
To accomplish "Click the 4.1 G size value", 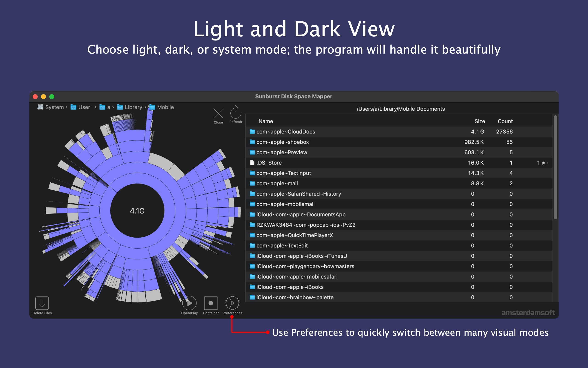I will point(478,132).
